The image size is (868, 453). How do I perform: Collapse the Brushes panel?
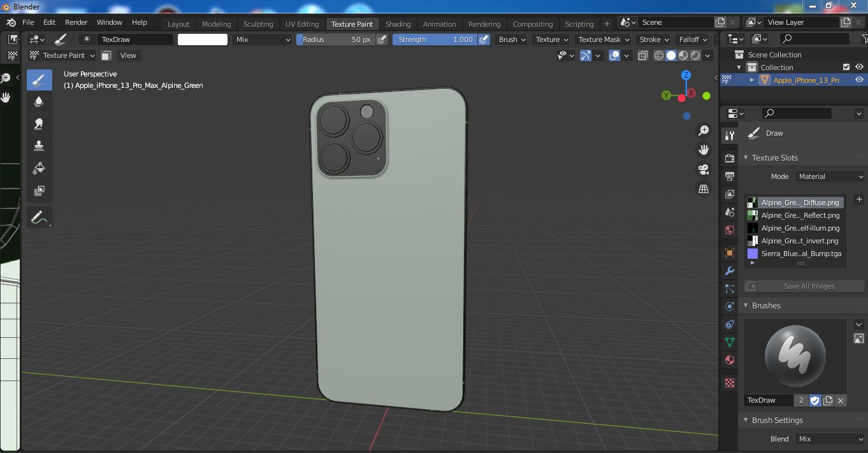tap(746, 306)
